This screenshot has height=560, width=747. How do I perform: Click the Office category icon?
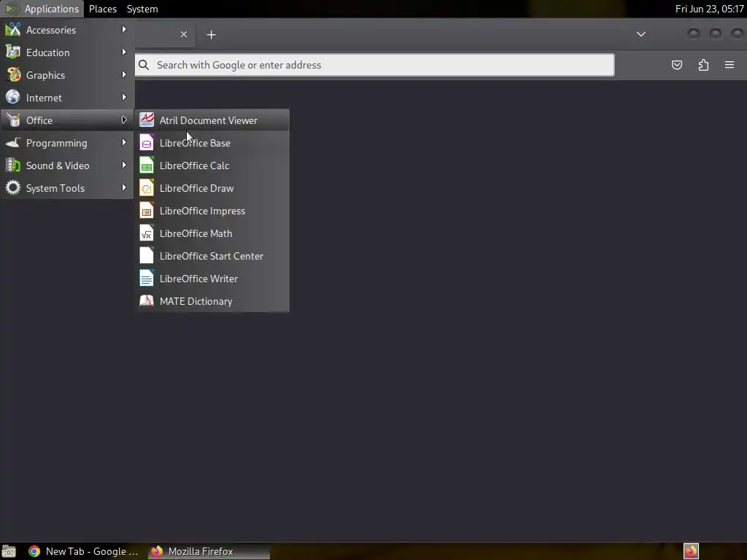[13, 120]
